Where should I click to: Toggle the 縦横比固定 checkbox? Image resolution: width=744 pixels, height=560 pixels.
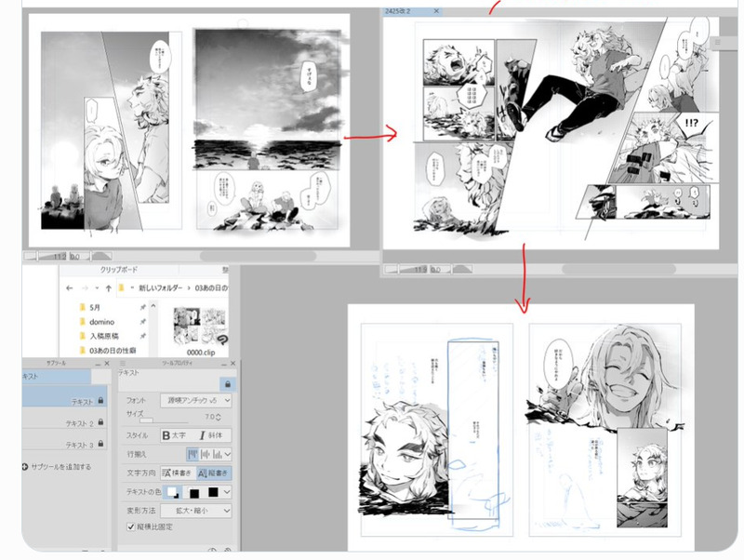point(131,527)
